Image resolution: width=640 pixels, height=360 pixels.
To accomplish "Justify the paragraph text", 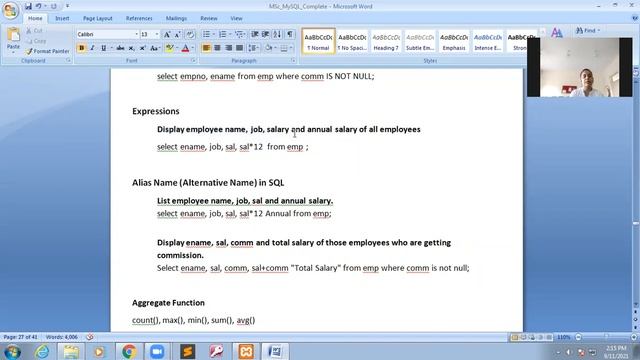I will pyautogui.click(x=239, y=48).
